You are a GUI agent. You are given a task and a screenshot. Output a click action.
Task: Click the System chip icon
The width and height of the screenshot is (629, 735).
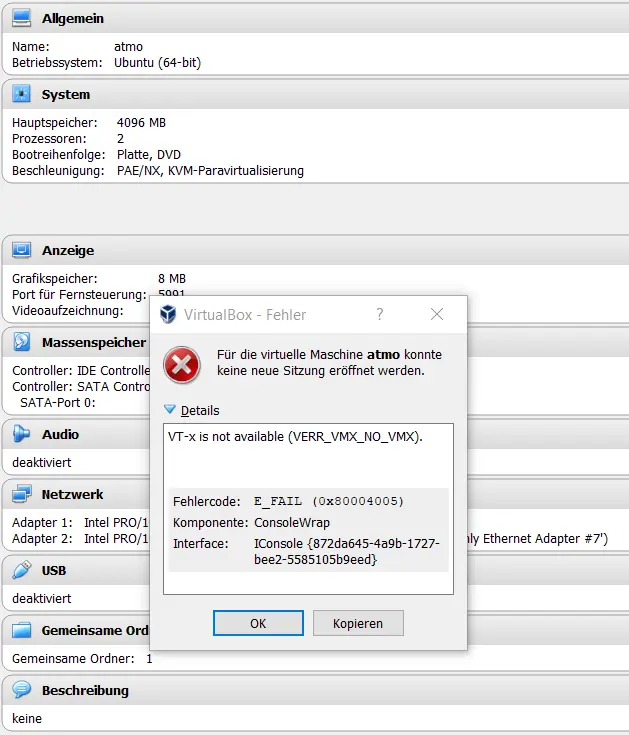click(x=22, y=94)
